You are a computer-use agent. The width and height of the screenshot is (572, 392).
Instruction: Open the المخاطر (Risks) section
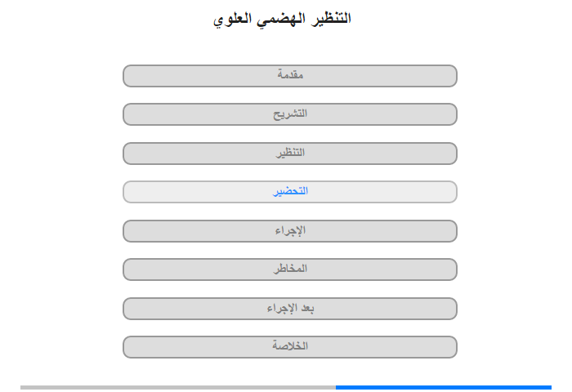click(x=290, y=269)
